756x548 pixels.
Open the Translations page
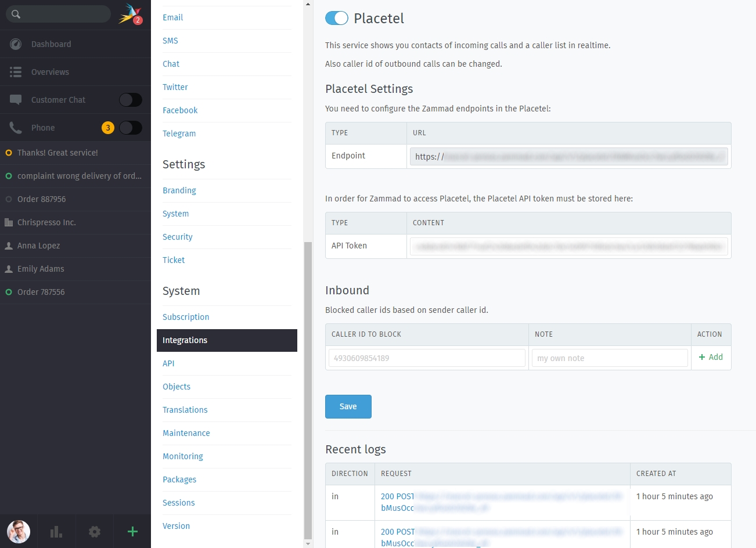pos(185,410)
